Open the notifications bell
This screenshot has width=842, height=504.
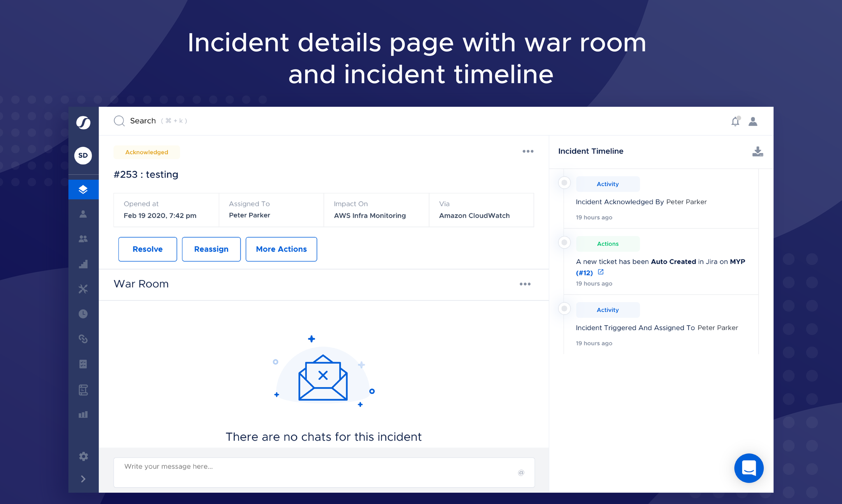click(x=735, y=121)
